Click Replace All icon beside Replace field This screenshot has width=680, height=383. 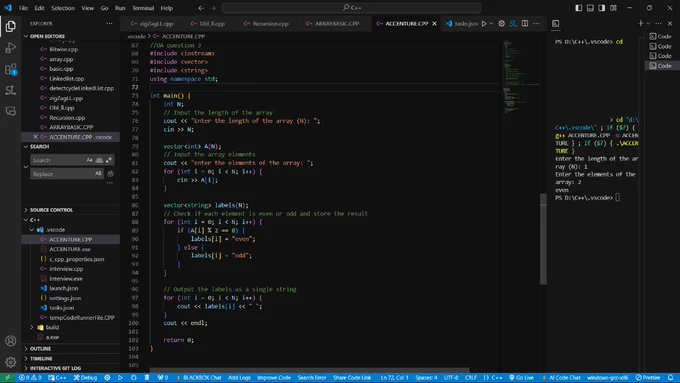pyautogui.click(x=111, y=174)
